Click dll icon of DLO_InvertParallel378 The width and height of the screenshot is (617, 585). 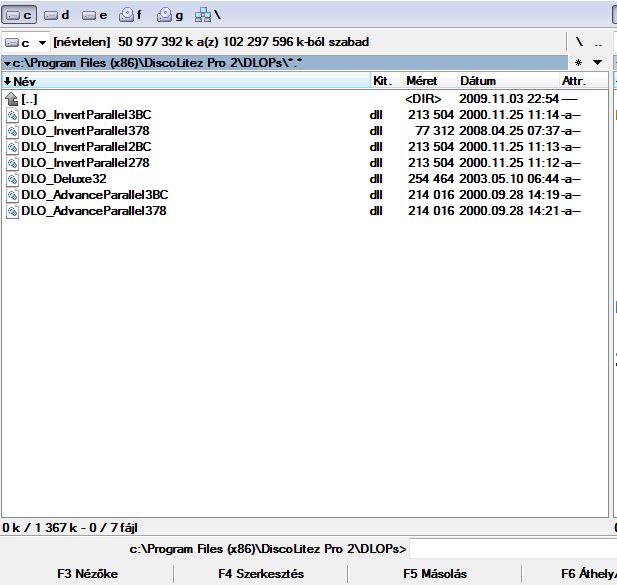point(13,131)
